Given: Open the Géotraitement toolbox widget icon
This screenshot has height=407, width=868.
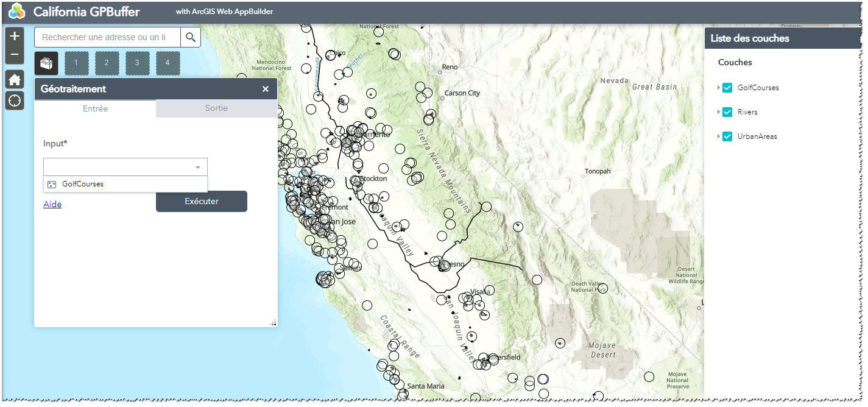Looking at the screenshot, I should [46, 63].
